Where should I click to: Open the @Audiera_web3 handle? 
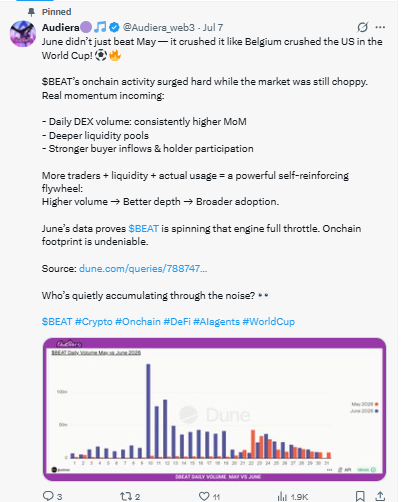click(x=159, y=27)
